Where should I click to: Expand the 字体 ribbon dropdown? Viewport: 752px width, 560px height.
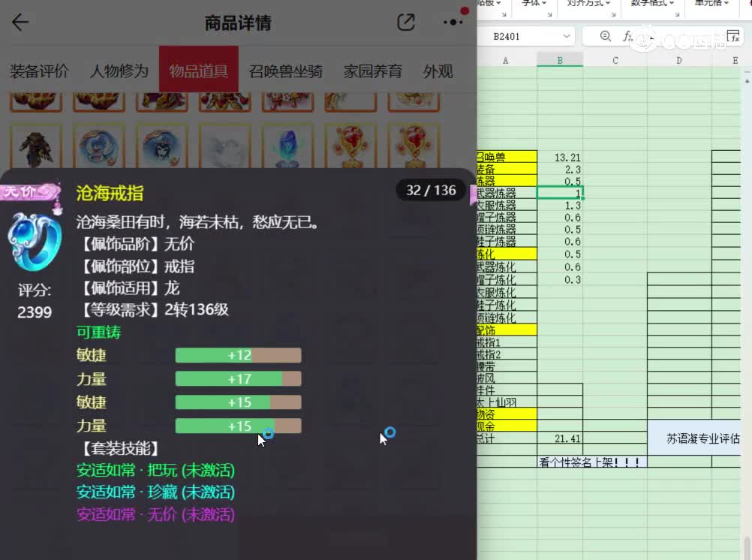coord(534,3)
